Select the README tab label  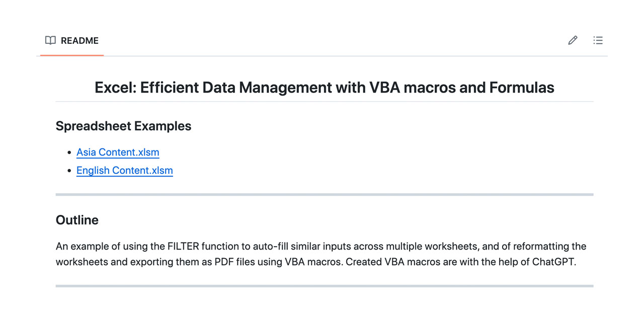tap(79, 41)
